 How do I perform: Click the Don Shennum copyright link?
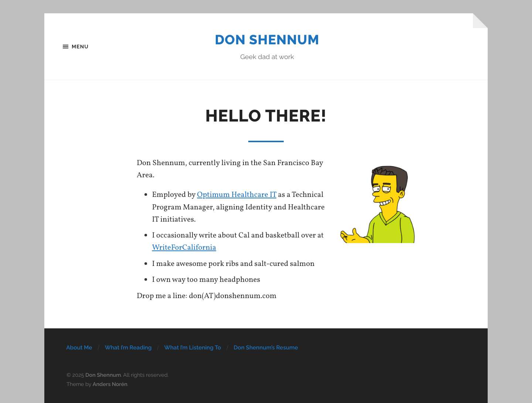point(103,375)
